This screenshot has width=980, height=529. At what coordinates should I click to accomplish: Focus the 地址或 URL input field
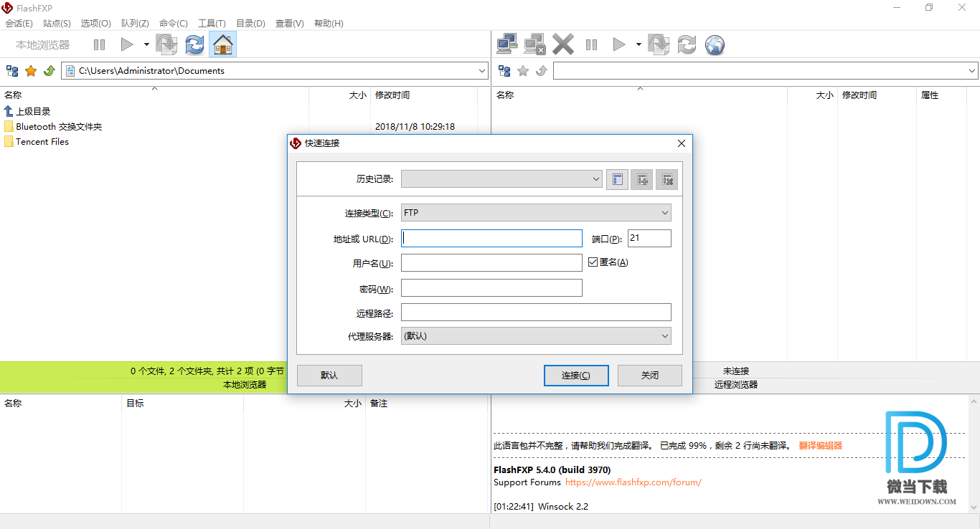point(491,239)
